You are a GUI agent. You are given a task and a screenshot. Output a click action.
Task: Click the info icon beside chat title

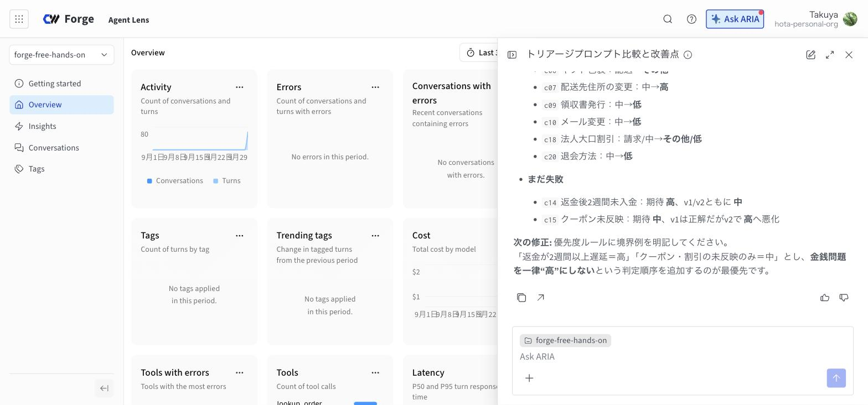click(x=688, y=55)
